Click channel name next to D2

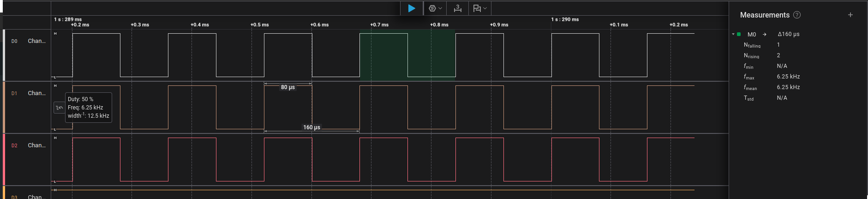[x=36, y=145]
